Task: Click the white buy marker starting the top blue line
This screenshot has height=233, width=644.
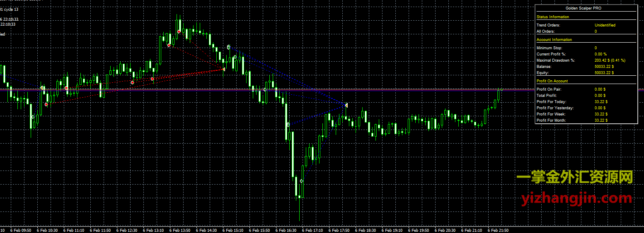Action: click(x=229, y=47)
